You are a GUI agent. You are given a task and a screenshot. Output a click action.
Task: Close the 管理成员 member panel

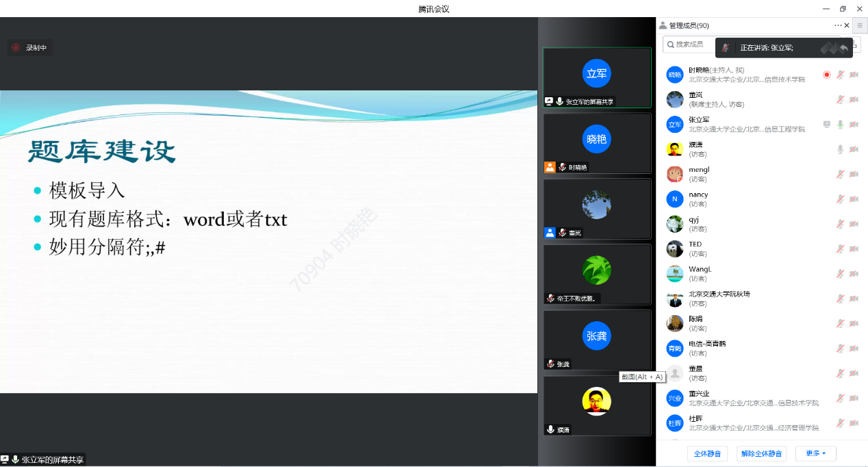pyautogui.click(x=847, y=25)
